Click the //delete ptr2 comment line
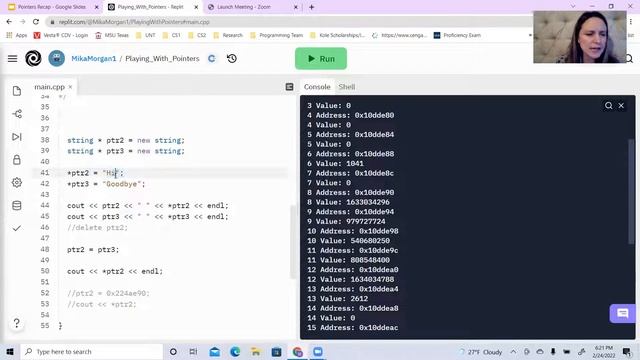Image resolution: width=640 pixels, height=360 pixels. 98,228
